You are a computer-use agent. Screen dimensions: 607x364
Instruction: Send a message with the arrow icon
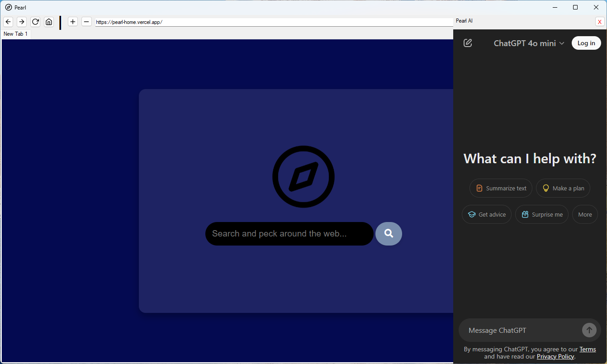pyautogui.click(x=589, y=330)
